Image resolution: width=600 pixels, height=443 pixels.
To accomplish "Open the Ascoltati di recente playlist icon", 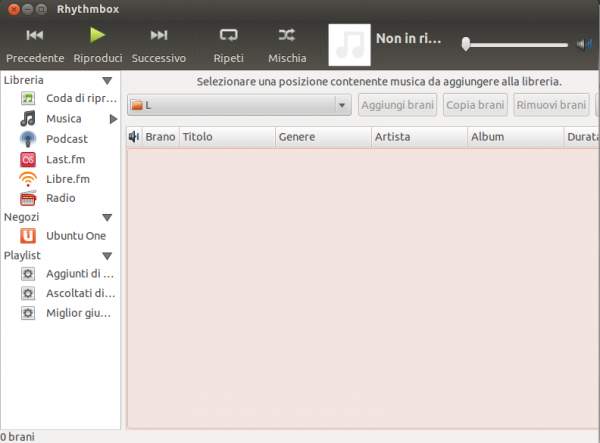I will (x=28, y=293).
